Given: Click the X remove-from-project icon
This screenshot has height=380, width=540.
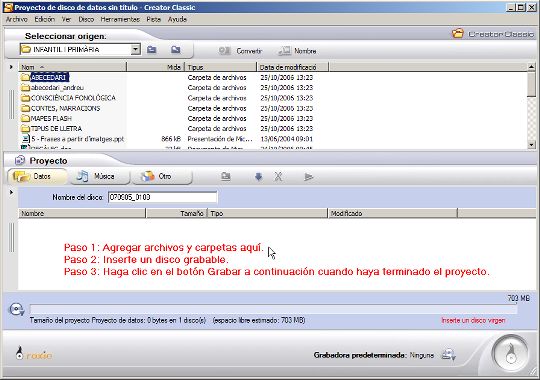Looking at the screenshot, I should 278,177.
